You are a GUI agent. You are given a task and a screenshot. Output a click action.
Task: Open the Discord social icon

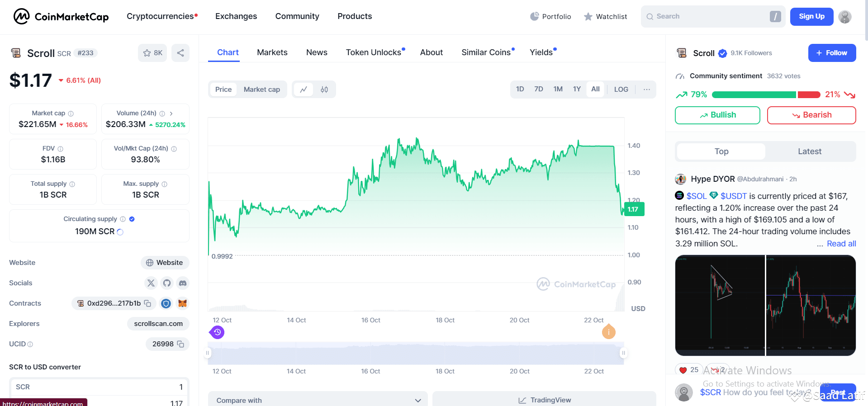pyautogui.click(x=183, y=283)
